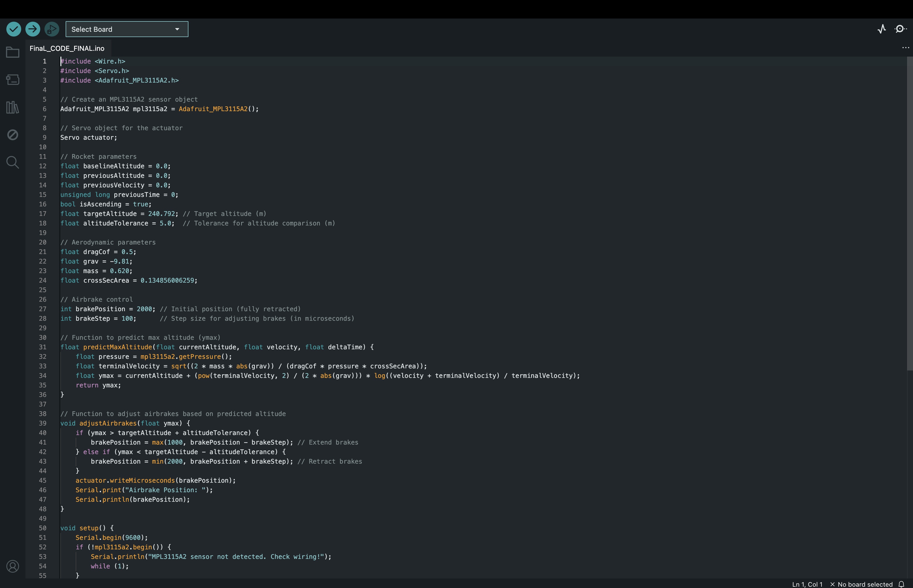
Task: Start the debugger with the Debug icon
Action: point(52,29)
